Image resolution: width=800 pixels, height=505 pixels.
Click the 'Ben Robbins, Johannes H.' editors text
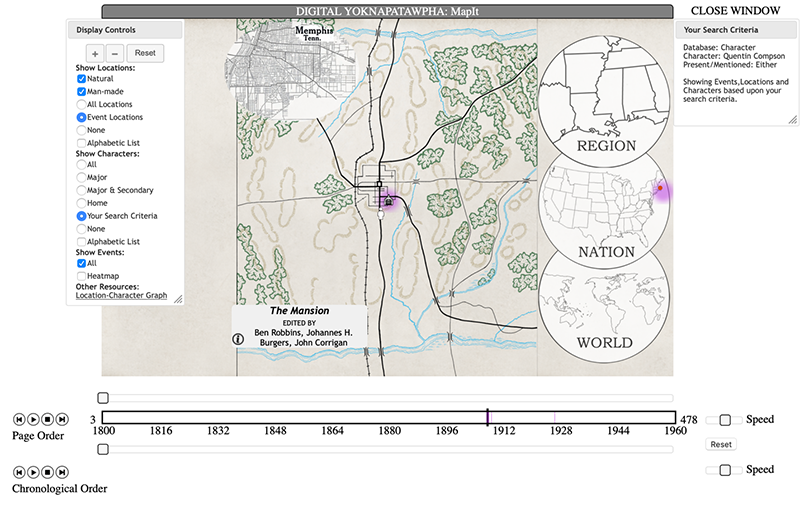point(303,333)
